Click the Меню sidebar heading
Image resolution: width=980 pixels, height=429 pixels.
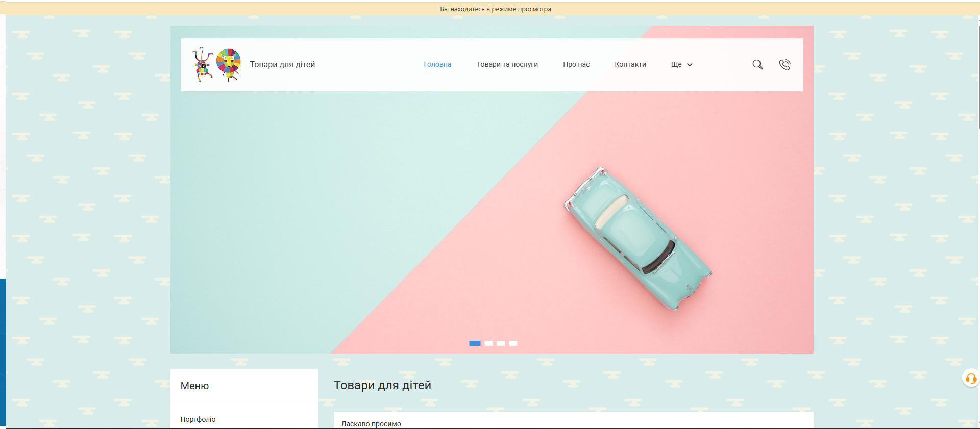tap(194, 386)
